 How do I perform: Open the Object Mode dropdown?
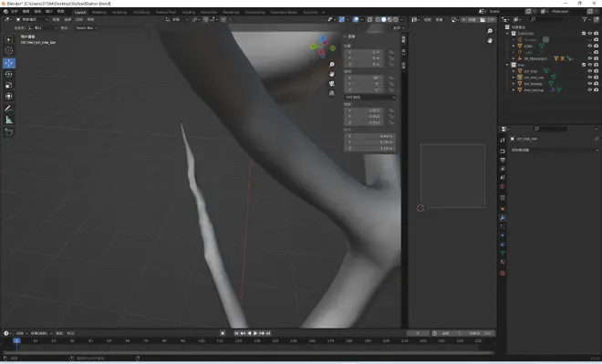click(32, 19)
